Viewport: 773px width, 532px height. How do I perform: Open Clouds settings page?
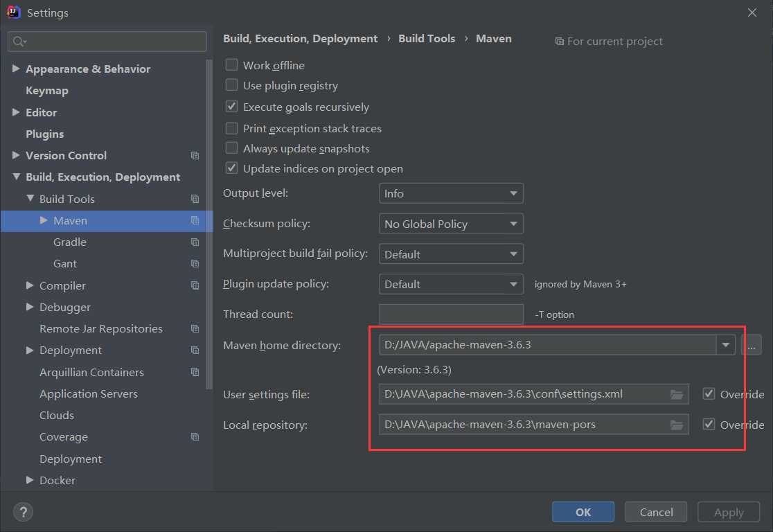coord(57,416)
